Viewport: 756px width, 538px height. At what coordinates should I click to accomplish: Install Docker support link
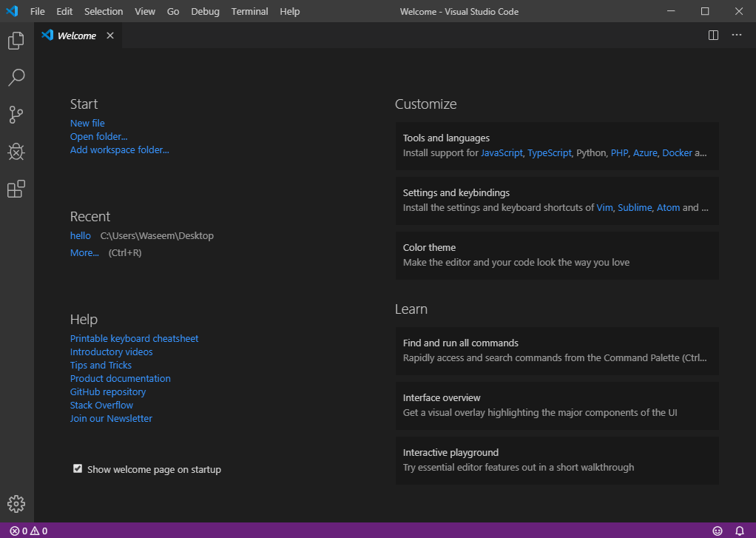[x=677, y=152]
